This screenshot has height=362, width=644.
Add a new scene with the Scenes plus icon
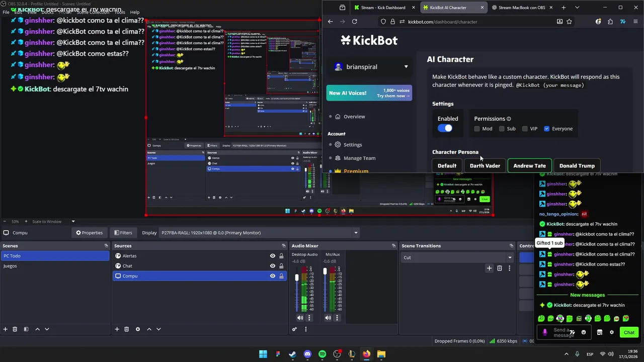click(x=5, y=329)
